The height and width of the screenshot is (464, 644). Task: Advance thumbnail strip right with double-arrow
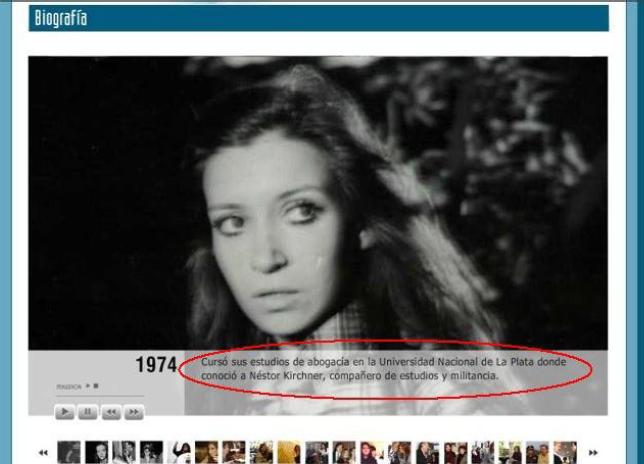(x=593, y=453)
